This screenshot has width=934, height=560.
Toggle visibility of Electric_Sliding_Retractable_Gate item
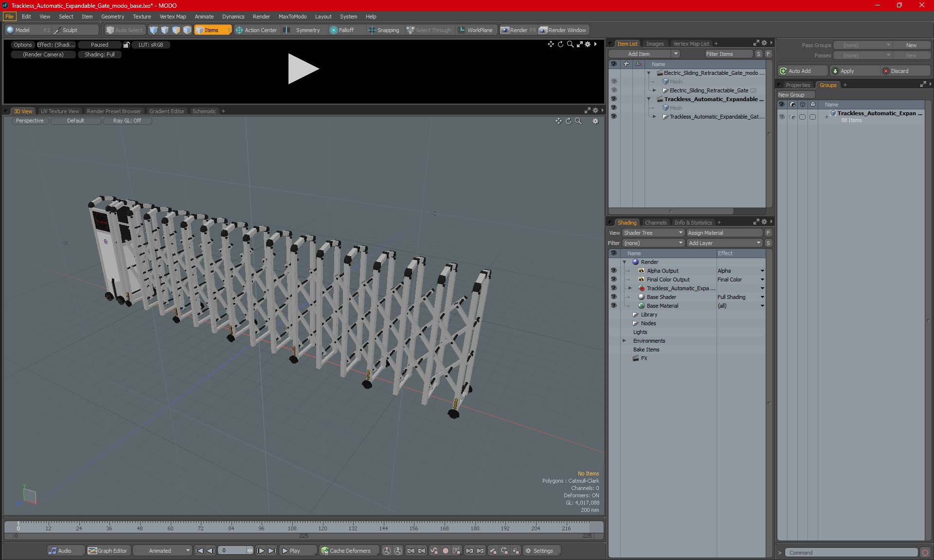613,90
